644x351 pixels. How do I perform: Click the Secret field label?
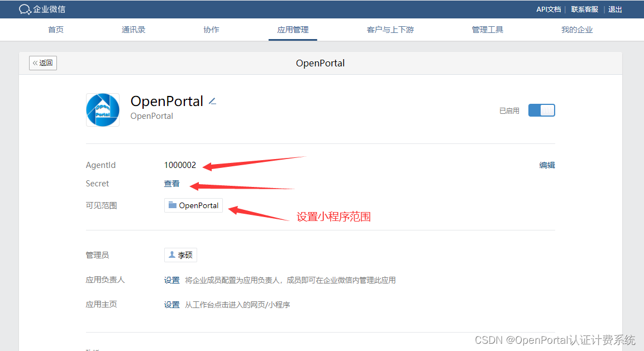tap(97, 184)
